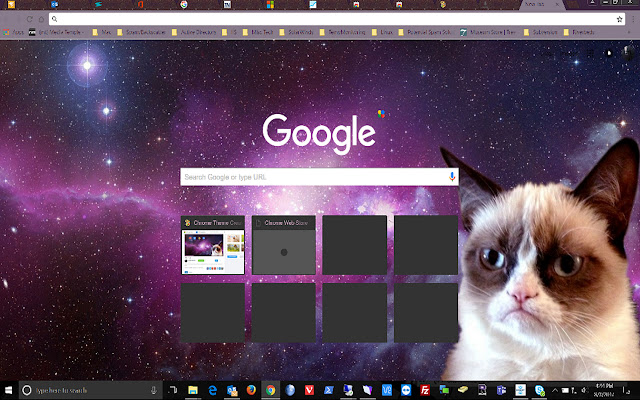Open the Chrome Web Store tile
Viewport: 640px width, 400px height.
click(284, 245)
